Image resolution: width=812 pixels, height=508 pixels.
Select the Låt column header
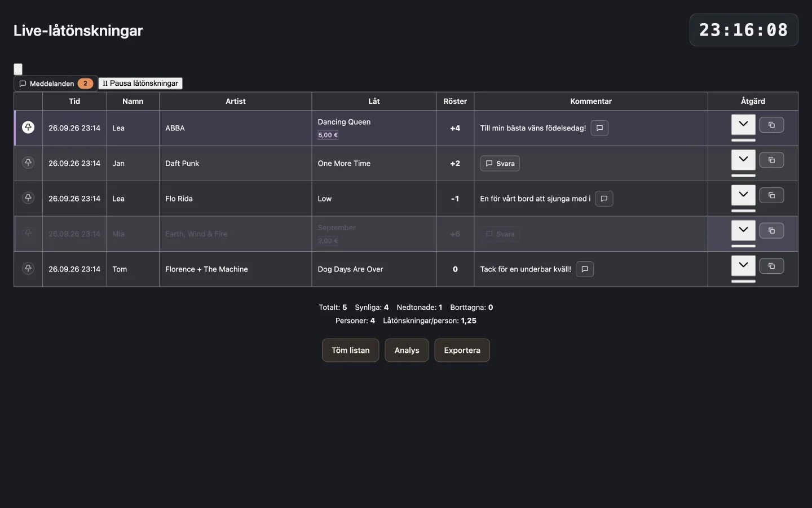point(374,101)
